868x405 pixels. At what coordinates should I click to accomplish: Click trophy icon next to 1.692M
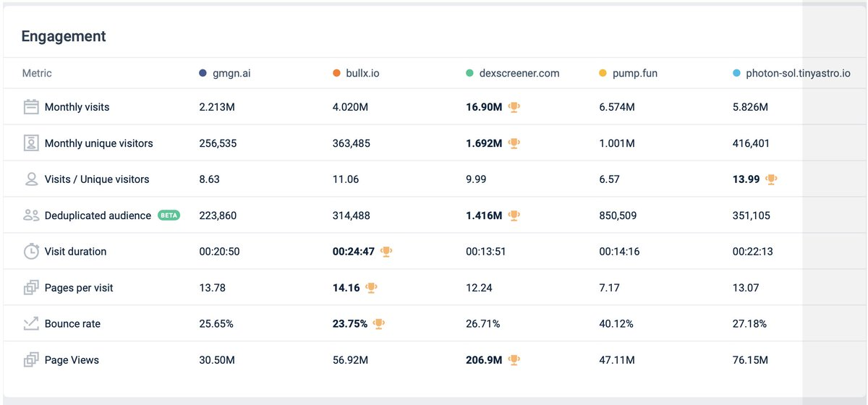pyautogui.click(x=514, y=143)
